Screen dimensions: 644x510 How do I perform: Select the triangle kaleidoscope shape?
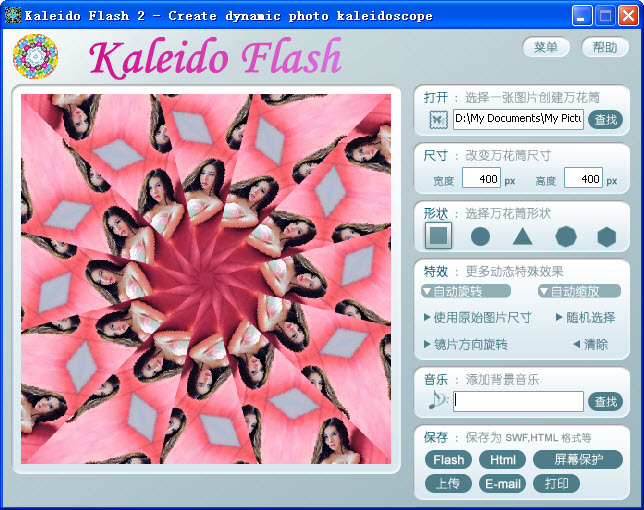click(x=522, y=237)
